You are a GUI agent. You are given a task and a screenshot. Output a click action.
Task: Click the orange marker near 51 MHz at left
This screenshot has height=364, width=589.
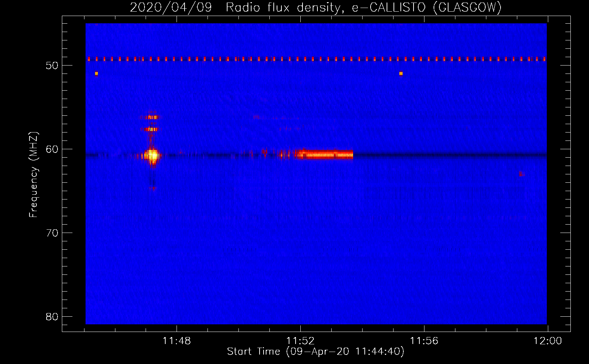pyautogui.click(x=96, y=74)
